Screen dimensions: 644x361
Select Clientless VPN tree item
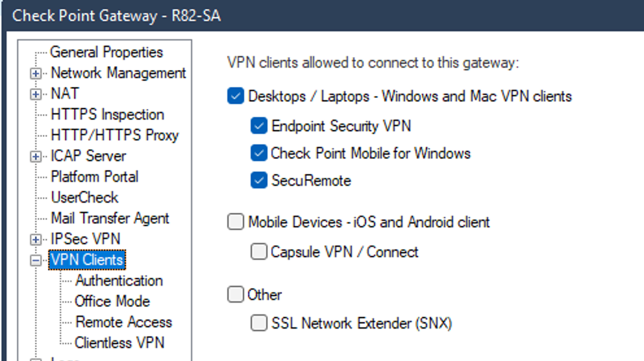pos(119,343)
